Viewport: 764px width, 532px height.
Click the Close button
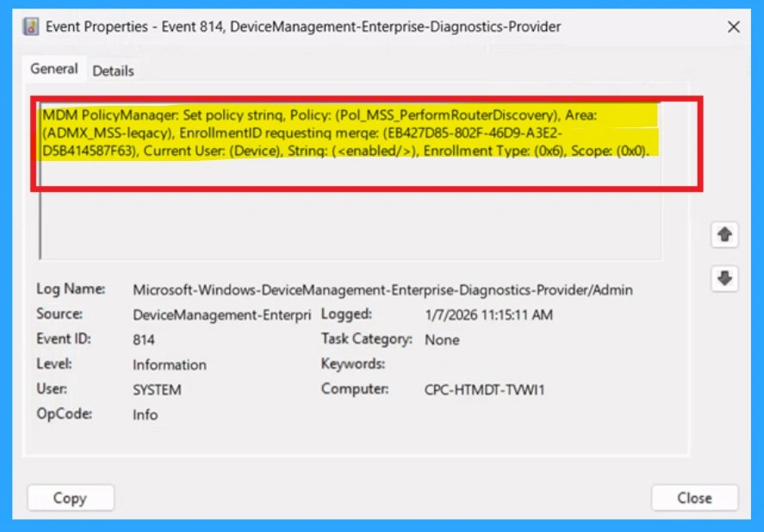[x=694, y=498]
